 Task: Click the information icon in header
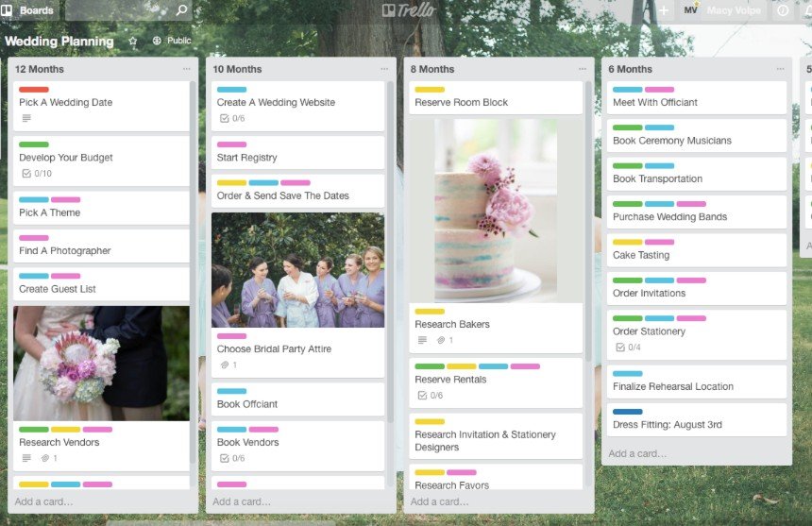coord(783,10)
